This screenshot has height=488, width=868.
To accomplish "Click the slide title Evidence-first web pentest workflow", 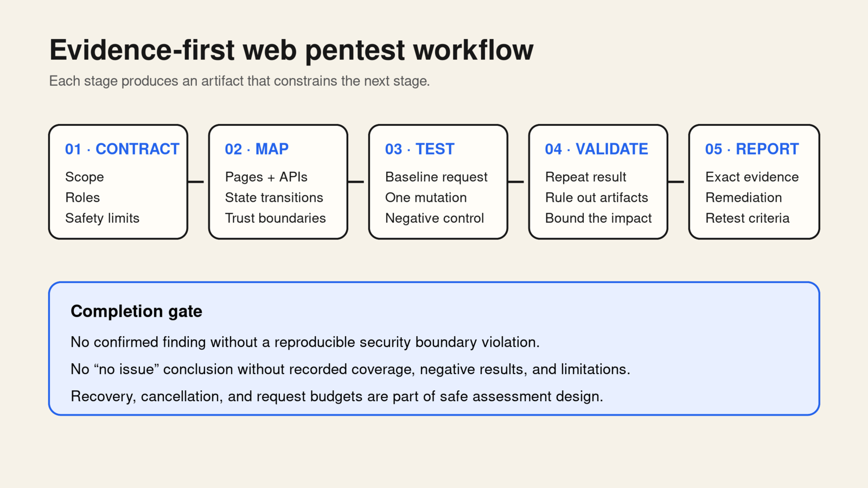I will 291,50.
